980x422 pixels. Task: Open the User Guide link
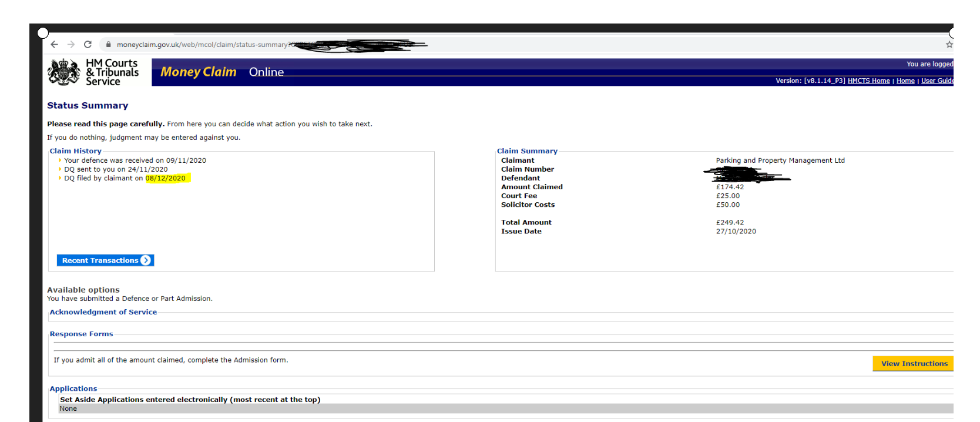tap(937, 81)
